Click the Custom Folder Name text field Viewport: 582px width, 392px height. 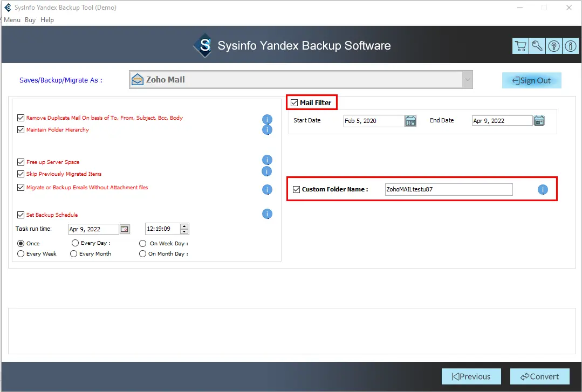pos(448,189)
